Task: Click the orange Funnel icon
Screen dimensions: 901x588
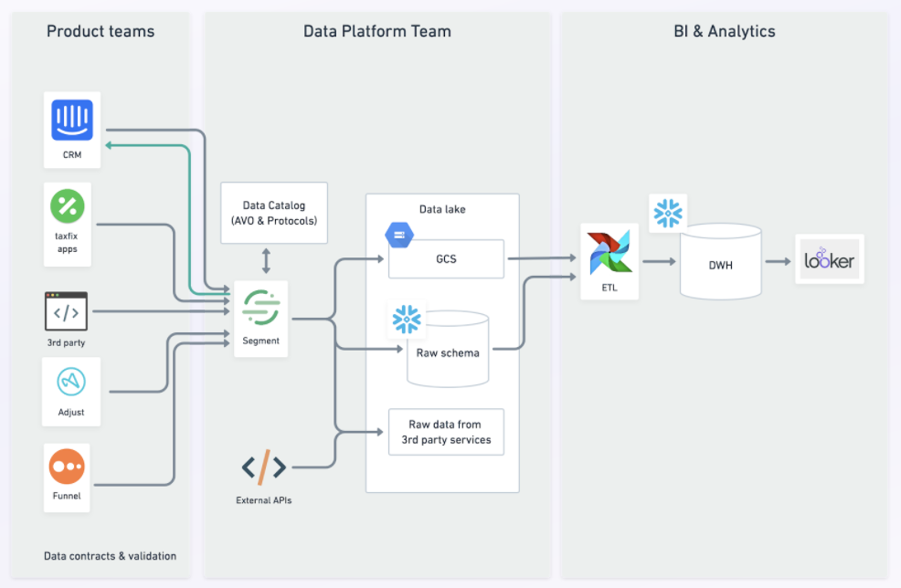Action: point(67,467)
